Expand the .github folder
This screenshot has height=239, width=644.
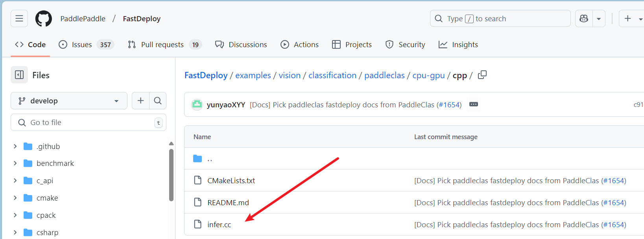(x=15, y=146)
